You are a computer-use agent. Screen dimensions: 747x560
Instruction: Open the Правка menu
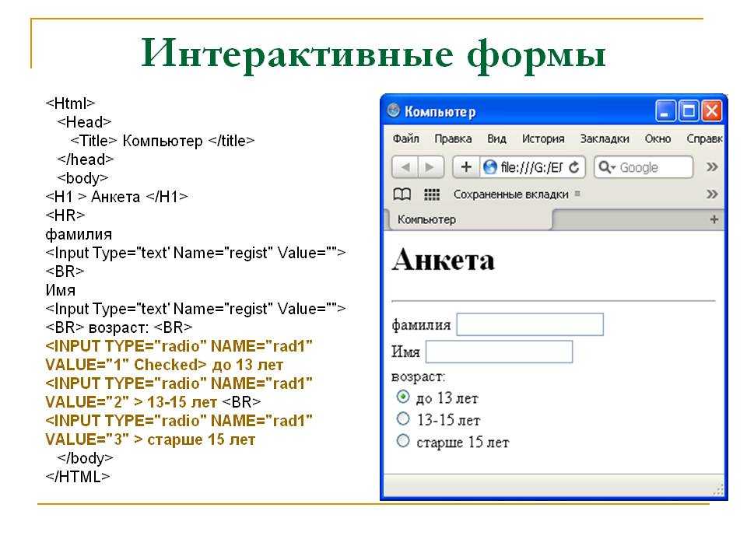[x=453, y=138]
